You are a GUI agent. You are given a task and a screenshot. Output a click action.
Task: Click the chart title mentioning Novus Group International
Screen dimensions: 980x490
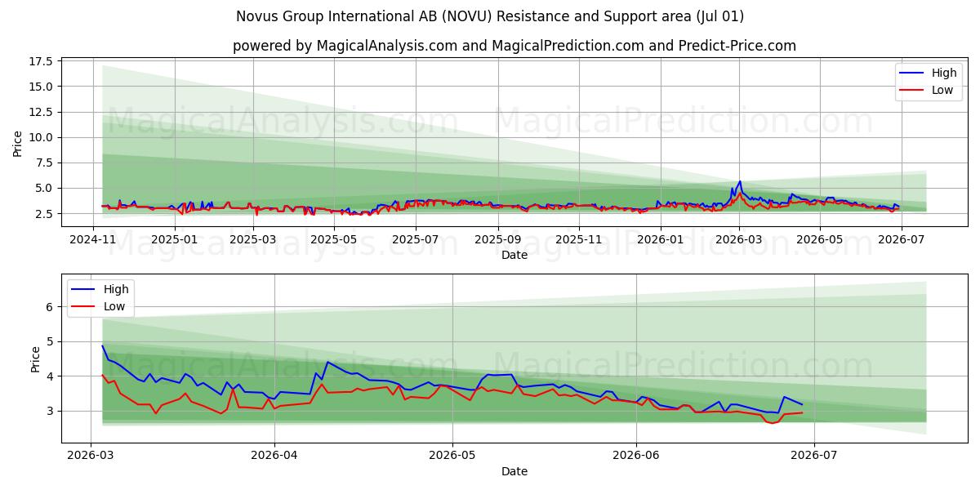point(490,16)
